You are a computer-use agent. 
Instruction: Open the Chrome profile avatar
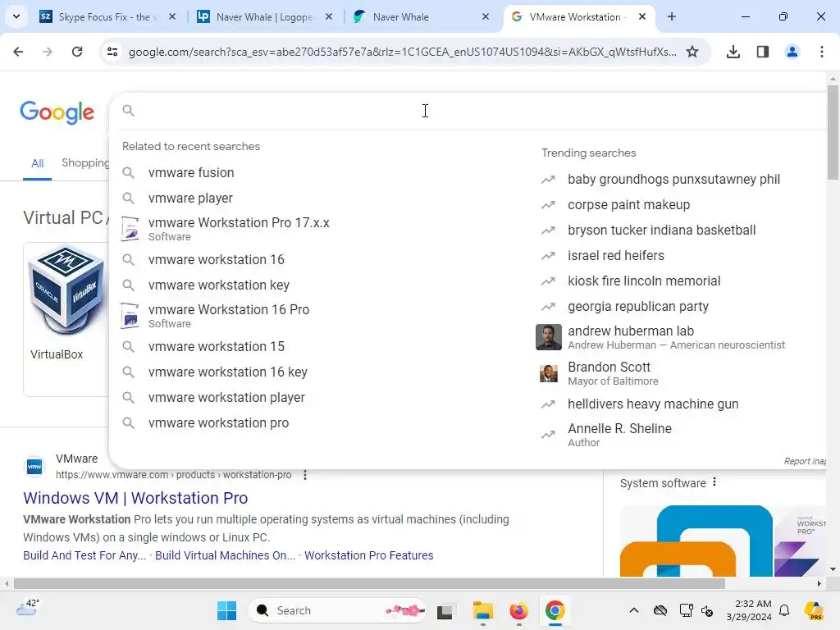click(792, 52)
